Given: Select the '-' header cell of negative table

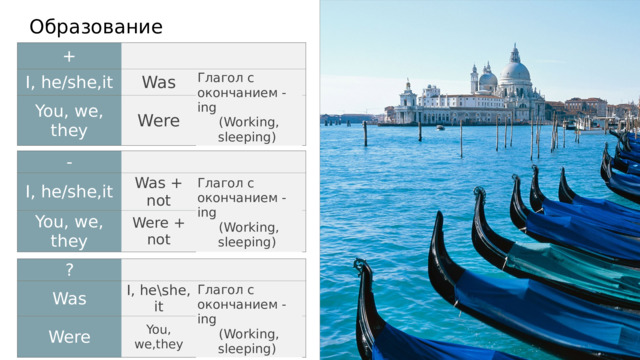Looking at the screenshot, I should [69, 162].
